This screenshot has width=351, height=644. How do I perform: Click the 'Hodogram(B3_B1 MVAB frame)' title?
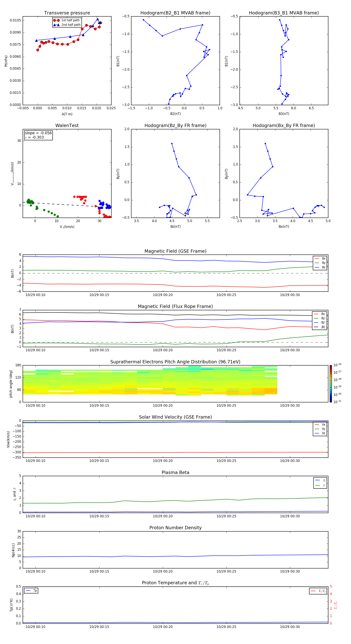pos(284,13)
